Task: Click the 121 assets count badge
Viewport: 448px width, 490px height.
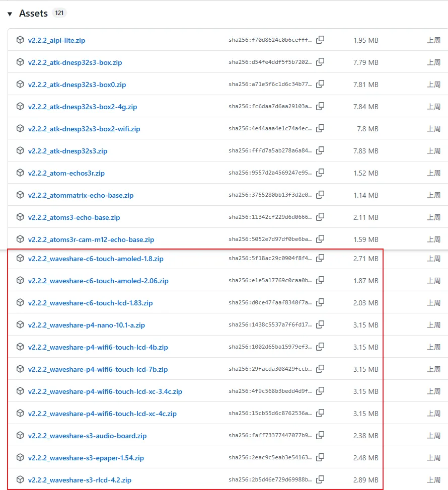Action: pyautogui.click(x=59, y=13)
